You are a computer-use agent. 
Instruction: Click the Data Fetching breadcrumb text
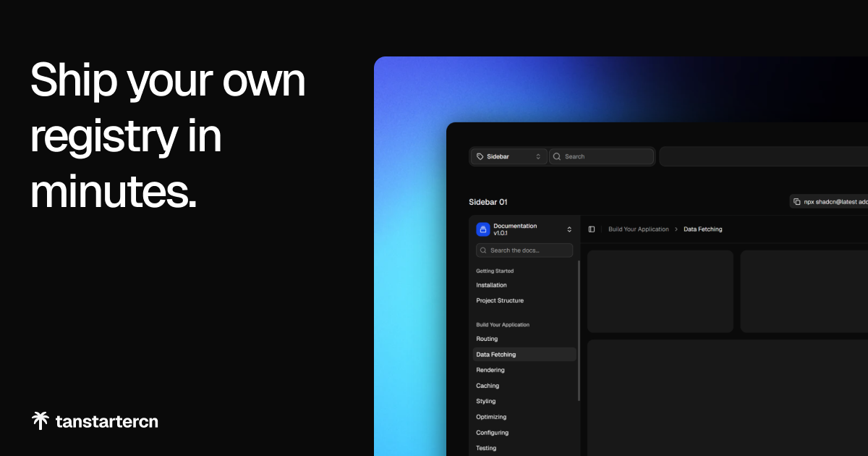[703, 229]
